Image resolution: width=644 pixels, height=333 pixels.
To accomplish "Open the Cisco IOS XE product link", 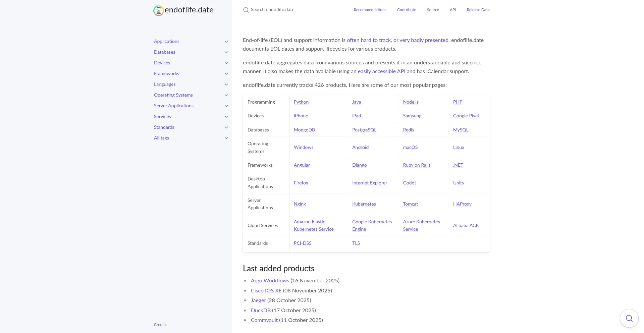I will (x=266, y=290).
